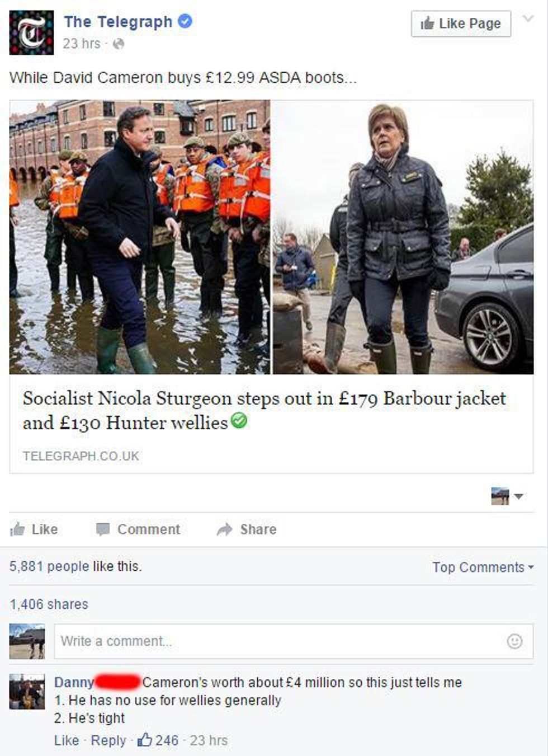Open the Socialist Nicola Sturgeon article headline
Viewport: 548px width, 756px height.
(x=264, y=410)
